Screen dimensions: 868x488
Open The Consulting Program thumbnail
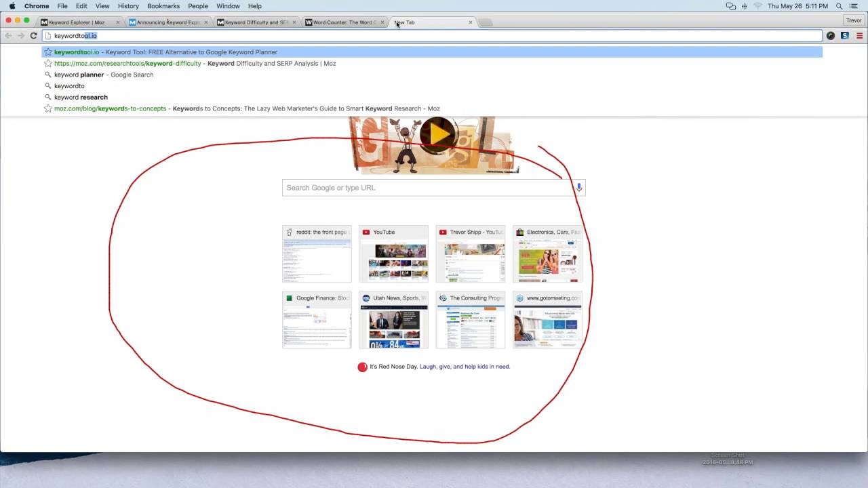point(471,319)
